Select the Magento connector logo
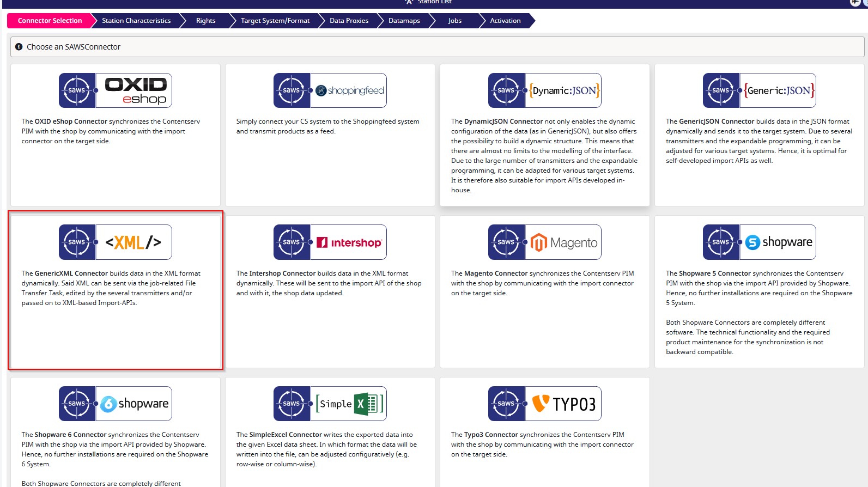The width and height of the screenshot is (868, 487). tap(545, 242)
